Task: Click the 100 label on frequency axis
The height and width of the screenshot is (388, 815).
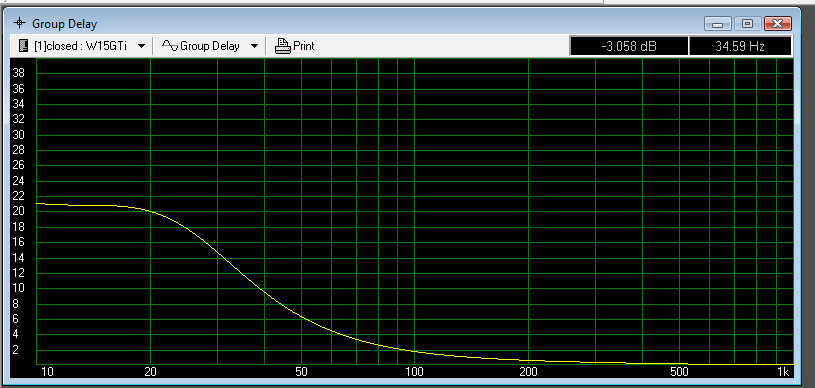Action: (x=414, y=372)
